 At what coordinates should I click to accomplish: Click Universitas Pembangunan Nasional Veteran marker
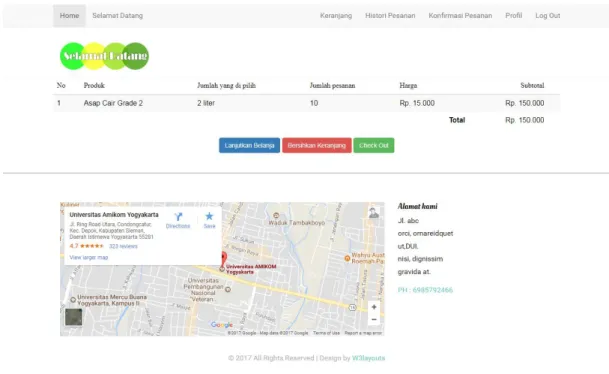[x=228, y=289]
